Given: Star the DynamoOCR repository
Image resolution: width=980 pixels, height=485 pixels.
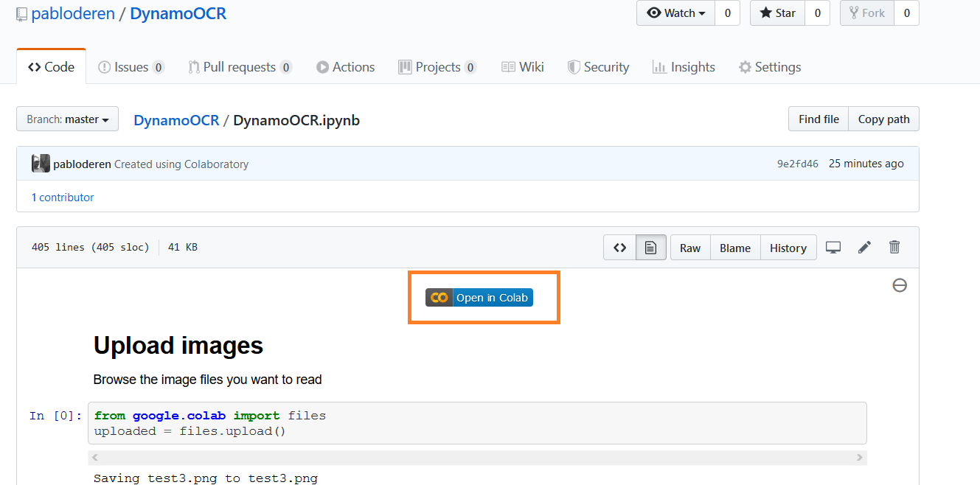Looking at the screenshot, I should pos(777,13).
